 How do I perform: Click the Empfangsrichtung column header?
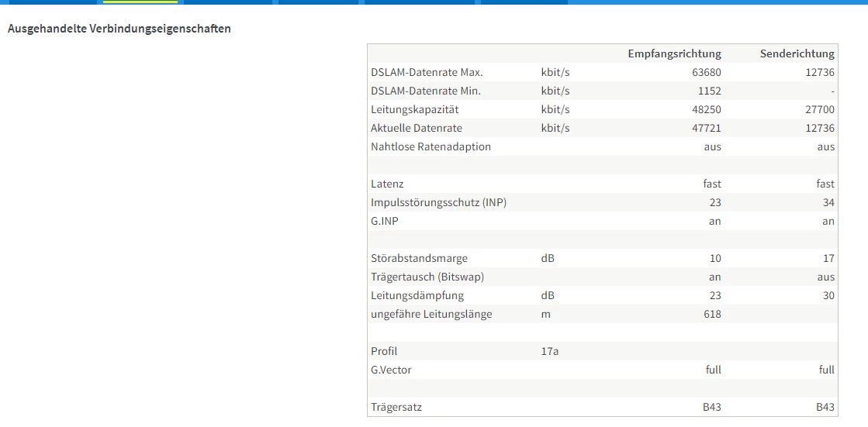674,53
